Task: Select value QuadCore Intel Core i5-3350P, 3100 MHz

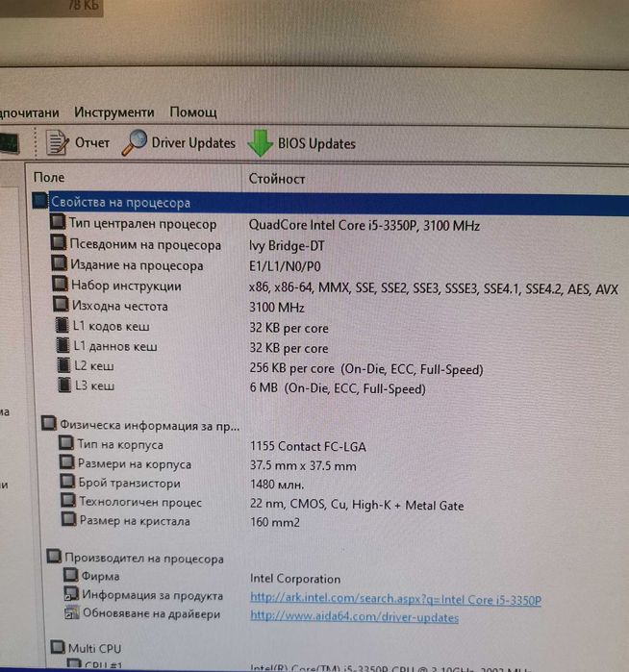Action: pos(365,225)
